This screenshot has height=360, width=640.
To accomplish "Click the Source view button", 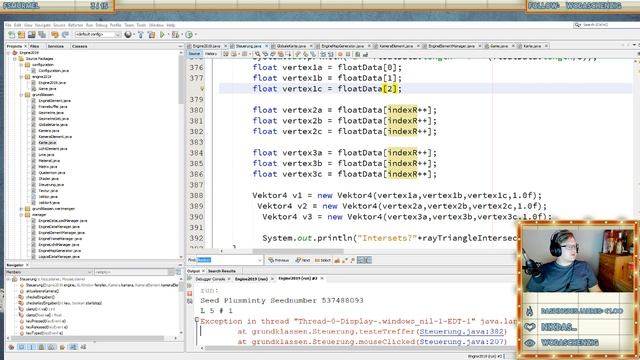I will pos(194,54).
